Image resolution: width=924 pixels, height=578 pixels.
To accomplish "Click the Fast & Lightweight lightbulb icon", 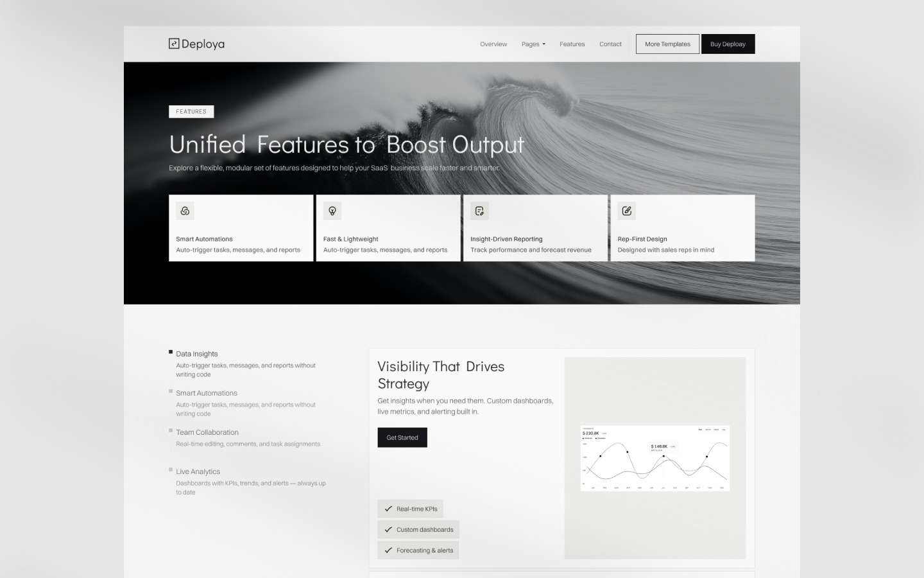I will coord(332,211).
